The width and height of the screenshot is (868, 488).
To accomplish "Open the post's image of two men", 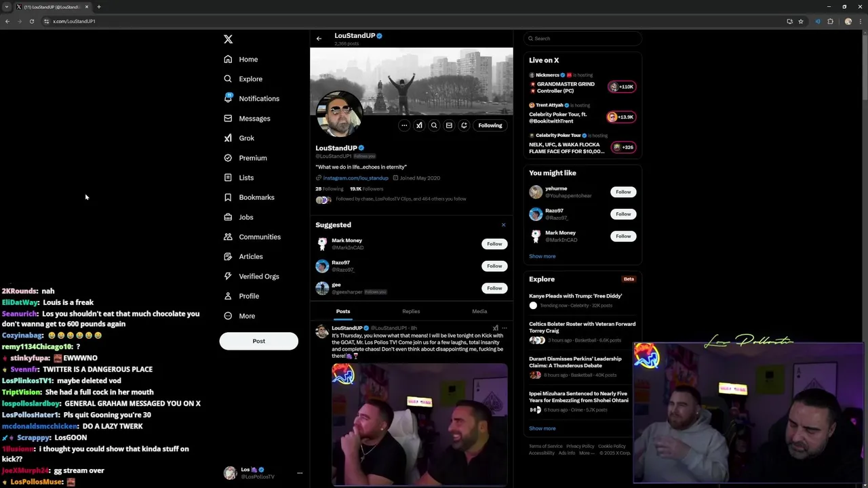I will pyautogui.click(x=419, y=424).
